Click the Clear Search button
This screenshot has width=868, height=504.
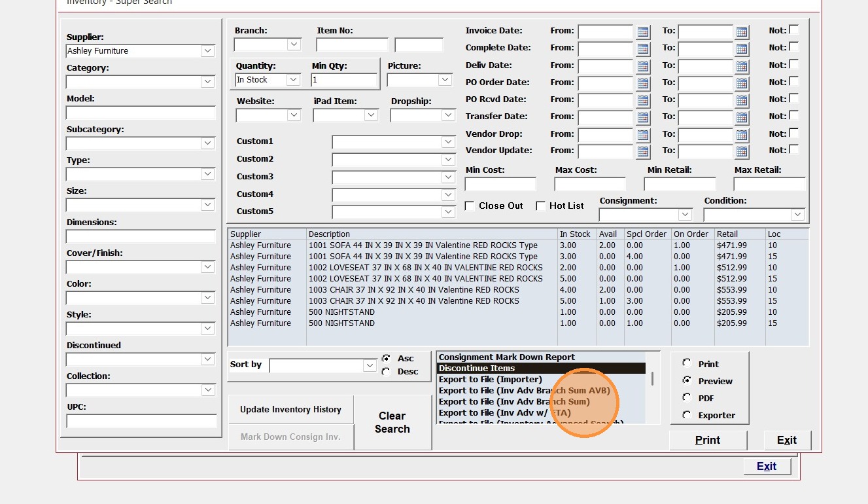click(x=392, y=423)
